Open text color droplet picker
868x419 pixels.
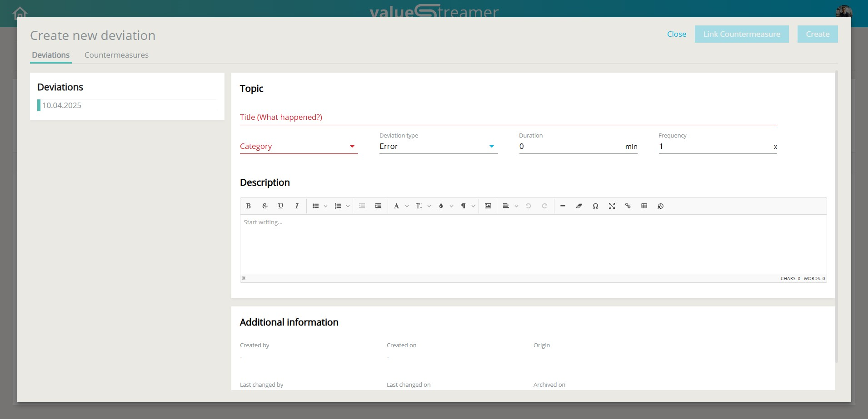[x=441, y=206]
